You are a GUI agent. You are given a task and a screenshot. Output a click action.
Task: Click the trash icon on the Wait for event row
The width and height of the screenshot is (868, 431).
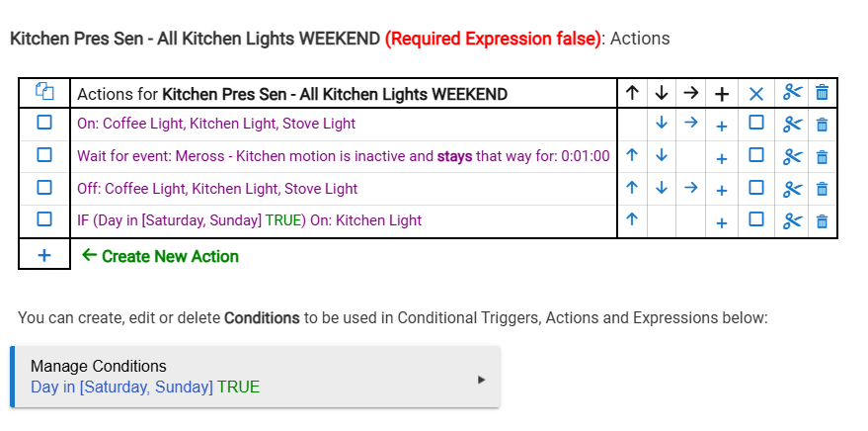click(822, 156)
